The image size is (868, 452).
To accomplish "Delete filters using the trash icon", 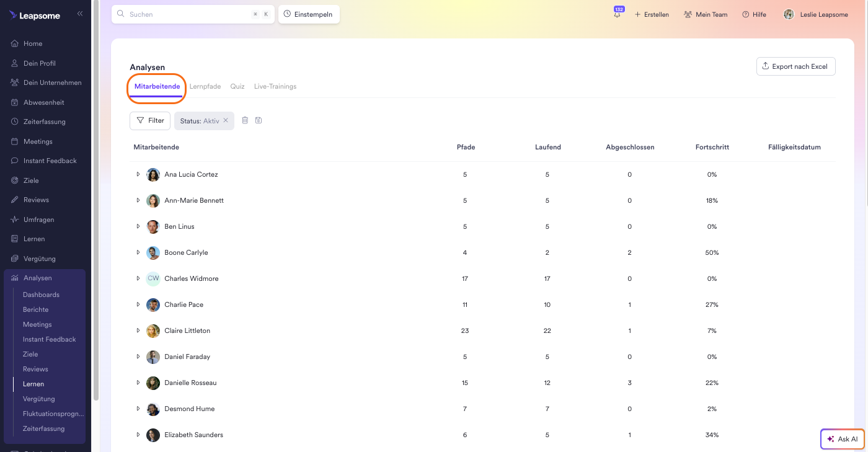I will (245, 120).
